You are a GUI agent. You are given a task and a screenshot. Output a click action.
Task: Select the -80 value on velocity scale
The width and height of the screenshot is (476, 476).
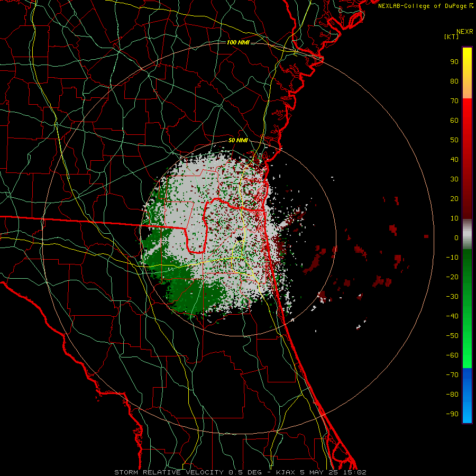point(452,395)
